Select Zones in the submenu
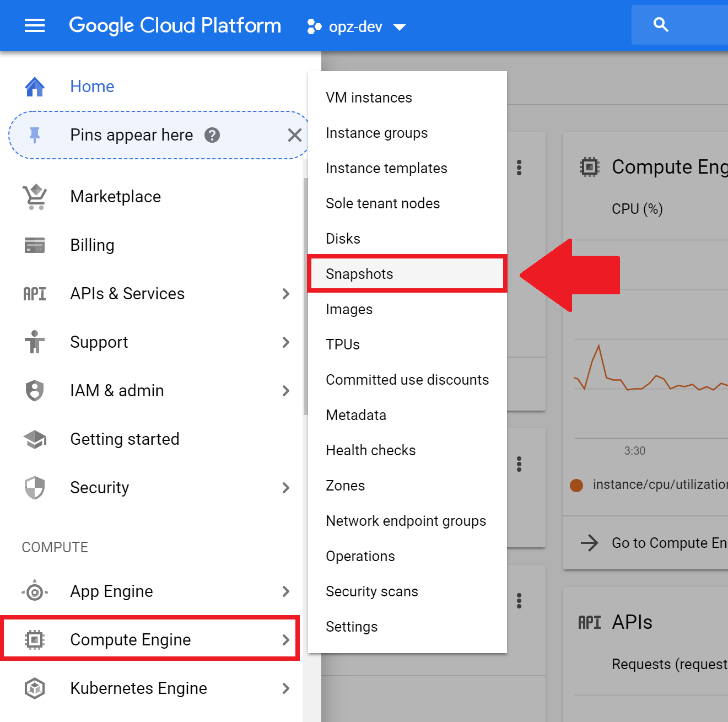The image size is (728, 722). click(x=407, y=486)
